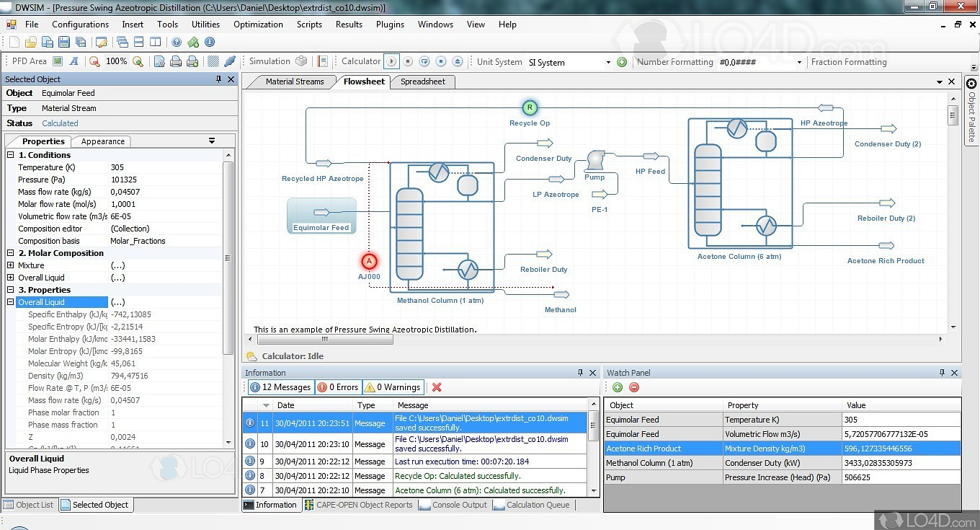Expand the Mixture composition node

pos(11,265)
